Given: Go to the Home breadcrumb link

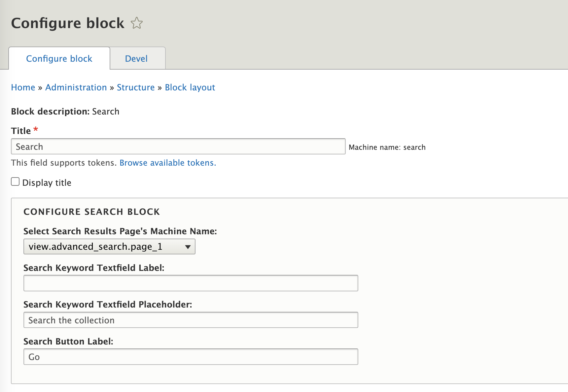Looking at the screenshot, I should (23, 87).
